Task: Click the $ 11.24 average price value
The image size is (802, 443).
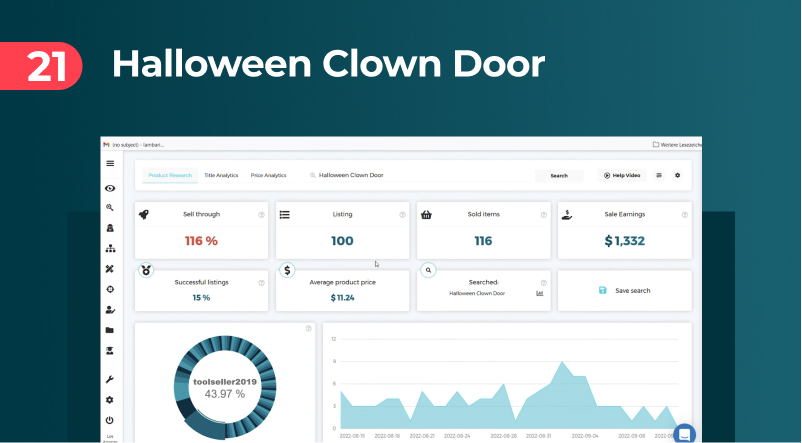Action: click(343, 298)
